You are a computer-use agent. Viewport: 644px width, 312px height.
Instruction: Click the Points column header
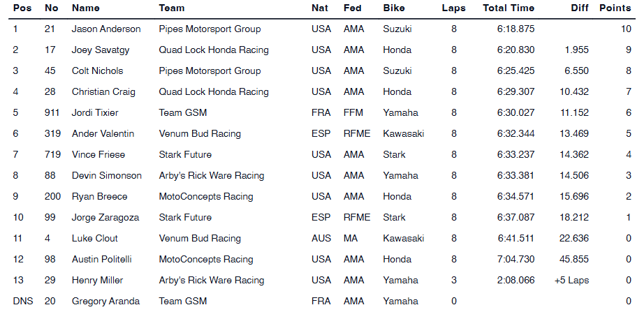coord(615,8)
